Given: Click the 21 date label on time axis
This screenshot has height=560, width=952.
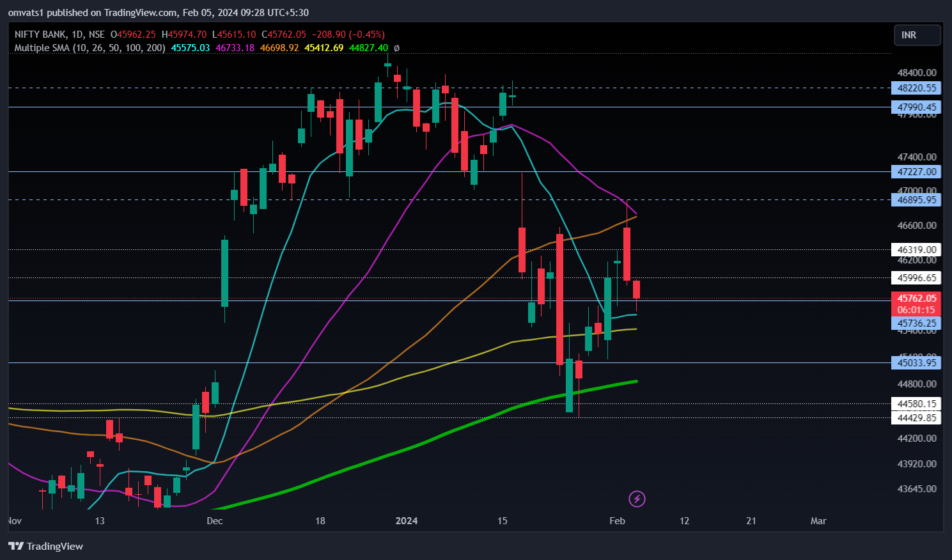Looking at the screenshot, I should 751,521.
